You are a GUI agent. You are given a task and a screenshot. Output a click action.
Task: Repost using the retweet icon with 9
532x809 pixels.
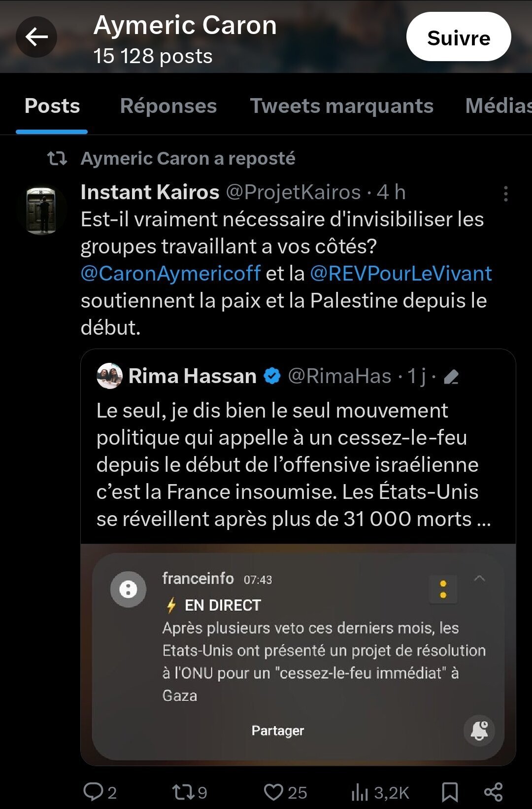pos(190,792)
